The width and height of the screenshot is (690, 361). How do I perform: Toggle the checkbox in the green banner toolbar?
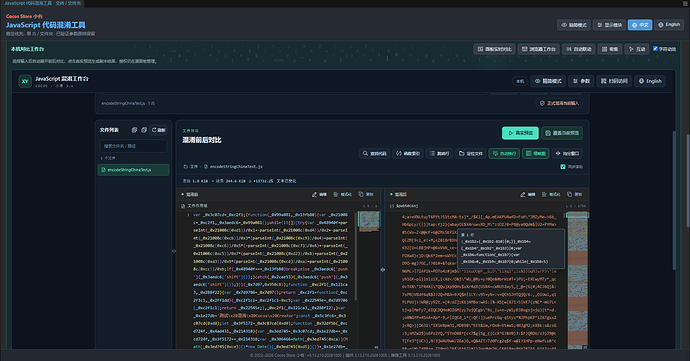pyautogui.click(x=655, y=49)
